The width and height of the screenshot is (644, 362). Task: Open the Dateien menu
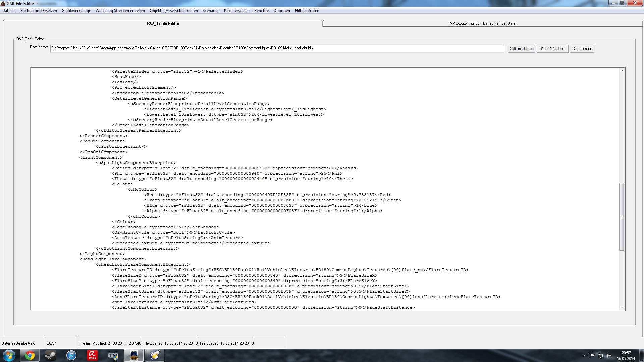(x=9, y=11)
